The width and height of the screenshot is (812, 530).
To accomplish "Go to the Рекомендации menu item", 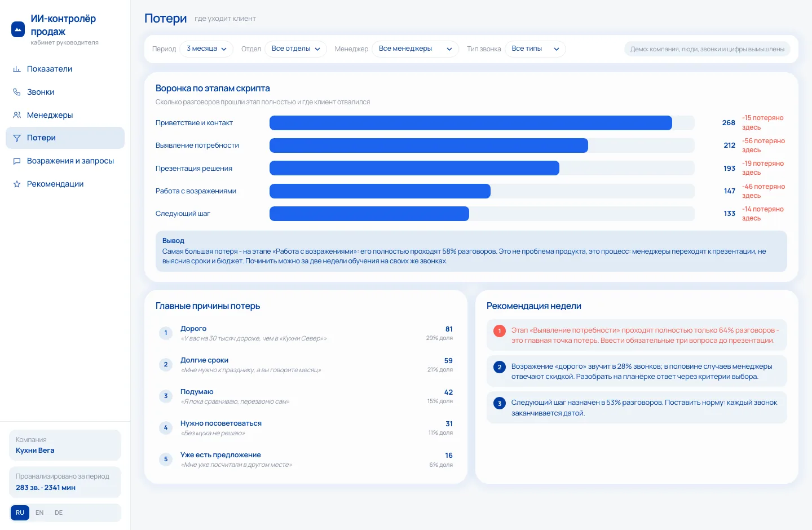I will (55, 184).
